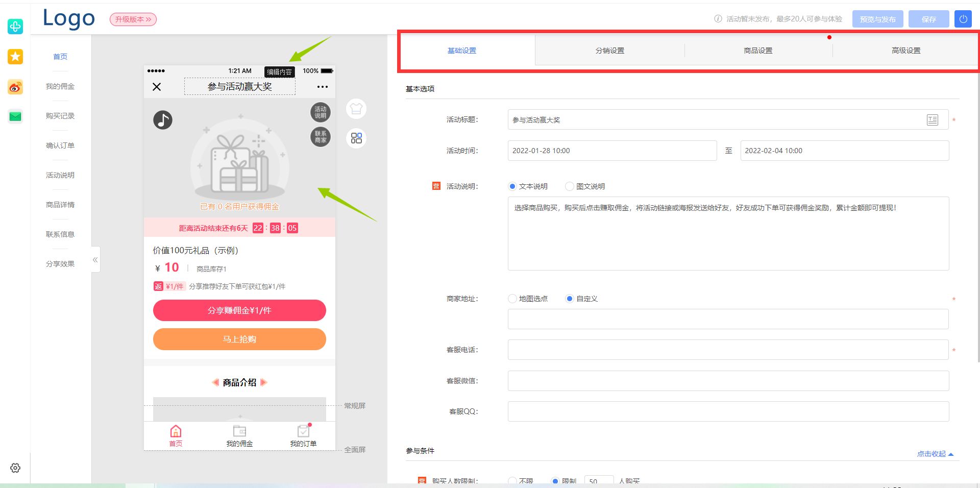
Task: Open the yellow star favorites icon
Action: 15,56
